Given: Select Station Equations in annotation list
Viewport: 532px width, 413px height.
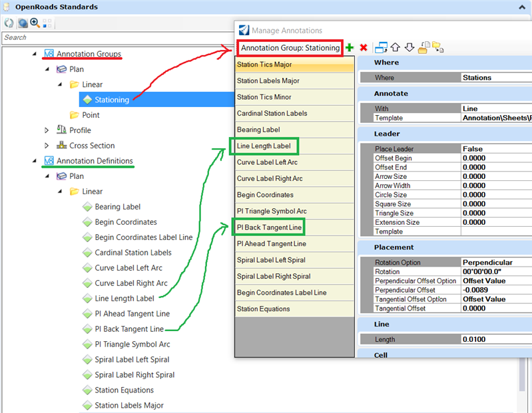Looking at the screenshot, I should coord(294,309).
